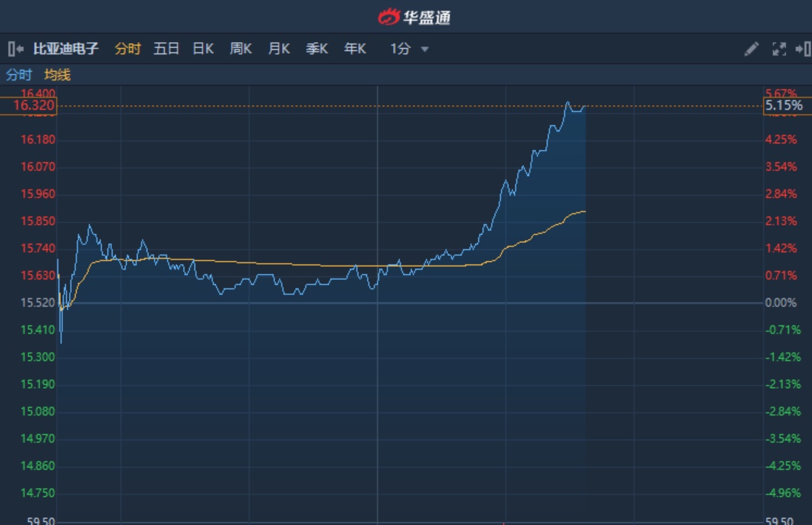The image size is (812, 525).
Task: Collapse the left panel using arrow icon
Action: (x=15, y=49)
